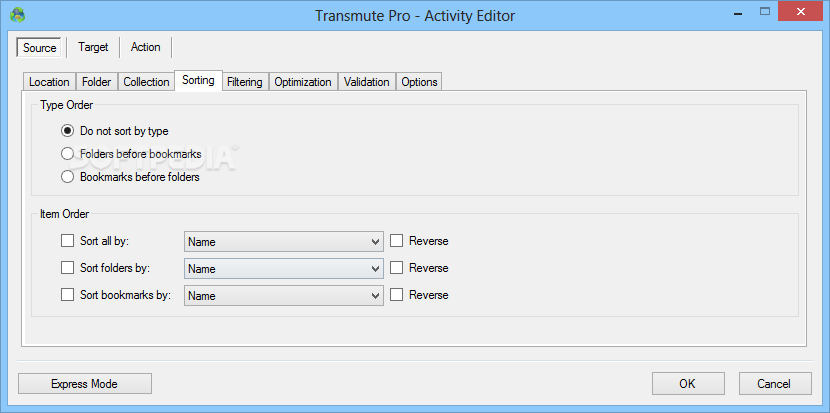
Task: Click the 'Item Order' group label
Action: click(x=65, y=214)
